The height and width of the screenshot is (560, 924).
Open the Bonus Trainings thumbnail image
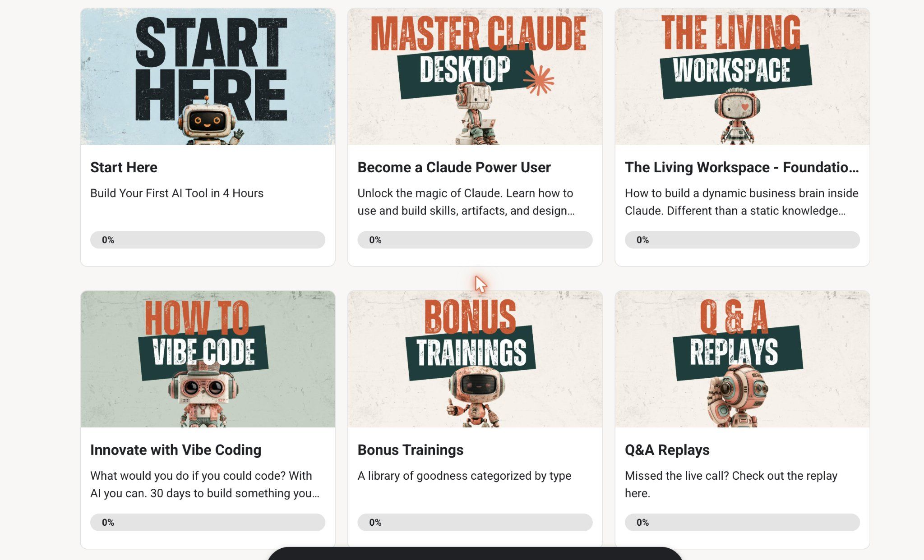click(475, 359)
